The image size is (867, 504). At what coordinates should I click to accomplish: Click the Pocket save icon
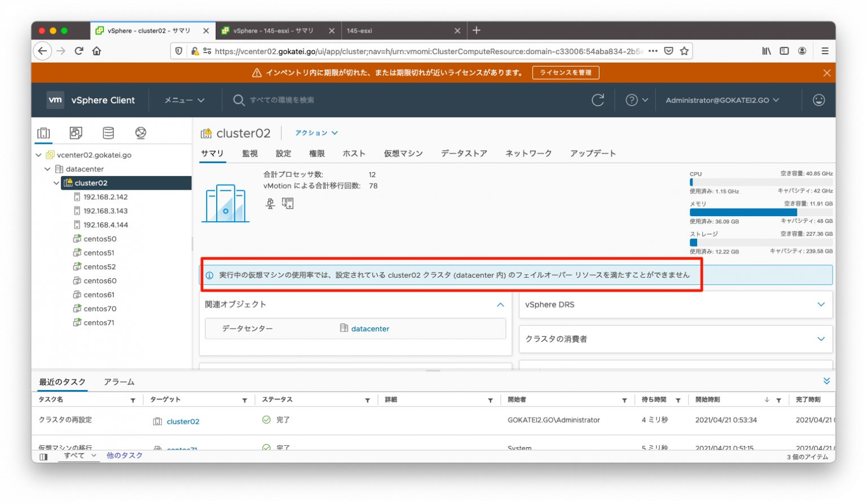(668, 51)
